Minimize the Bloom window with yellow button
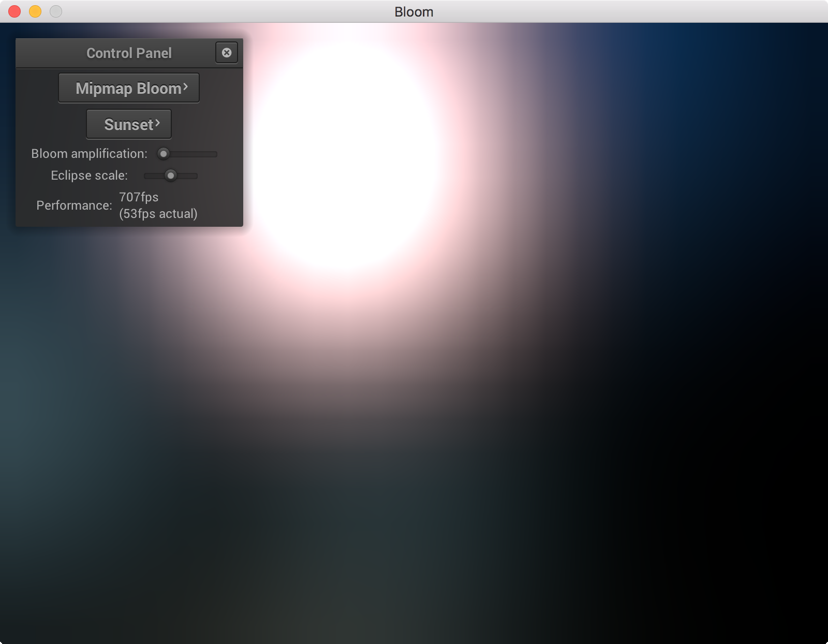This screenshot has width=828, height=644. click(x=35, y=11)
